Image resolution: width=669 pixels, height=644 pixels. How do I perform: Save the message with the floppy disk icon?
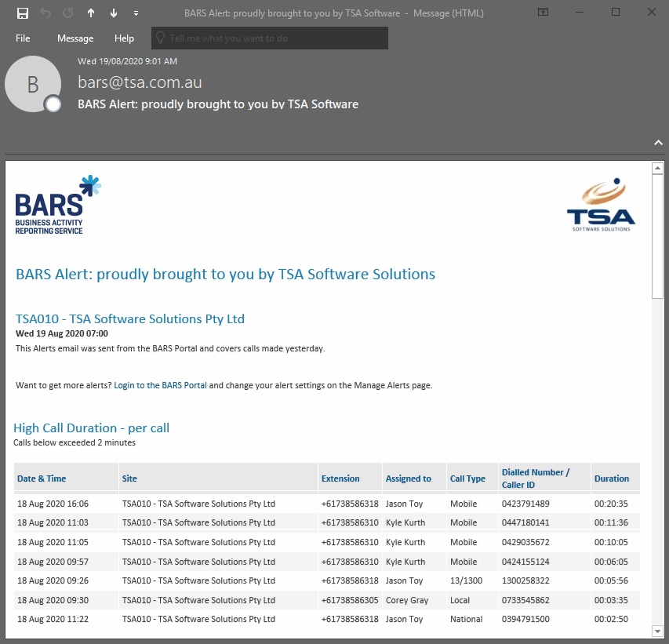coord(23,13)
